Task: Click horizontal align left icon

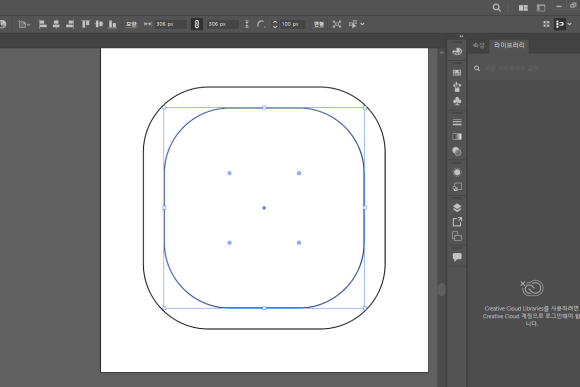Action: click(x=43, y=24)
